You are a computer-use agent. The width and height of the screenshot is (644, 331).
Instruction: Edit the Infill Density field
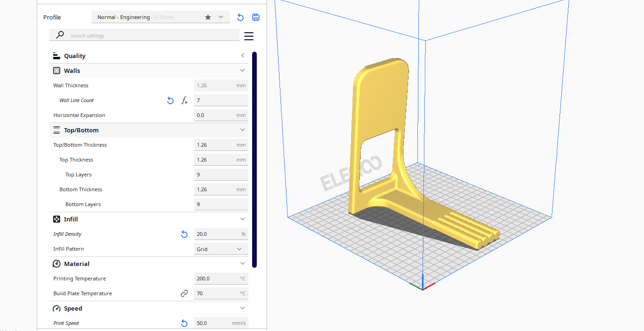(221, 234)
